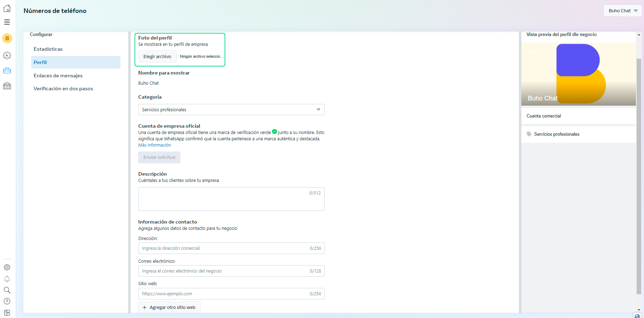Focus the Correo electrónico input field
This screenshot has height=318, width=644.
[224, 271]
